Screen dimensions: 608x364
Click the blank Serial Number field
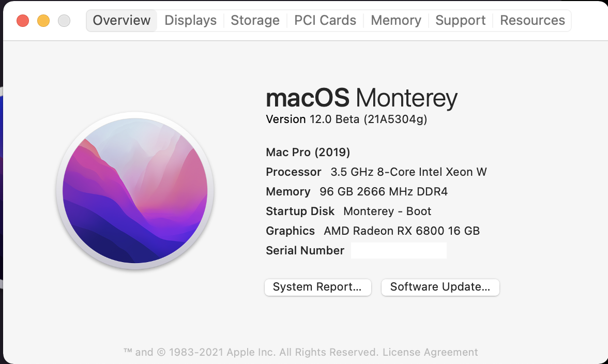pyautogui.click(x=399, y=251)
